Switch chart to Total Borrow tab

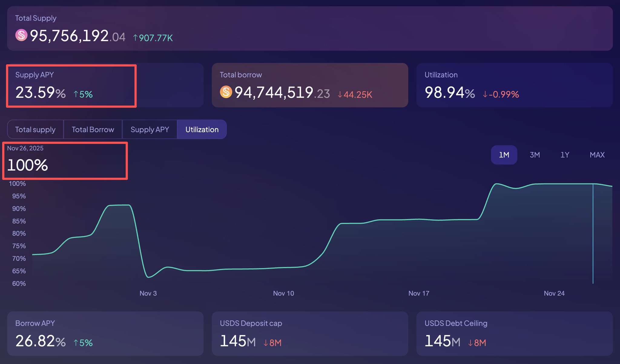(x=93, y=129)
